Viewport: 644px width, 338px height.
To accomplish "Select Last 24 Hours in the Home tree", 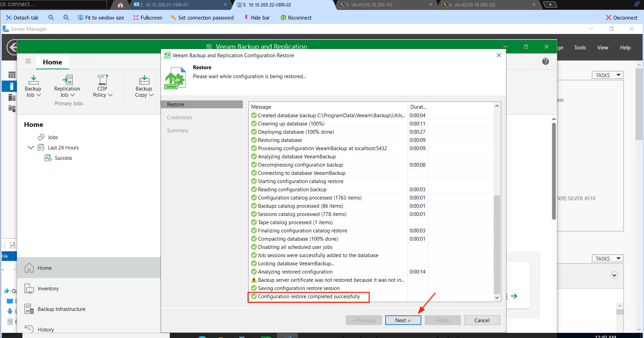I will pos(63,148).
